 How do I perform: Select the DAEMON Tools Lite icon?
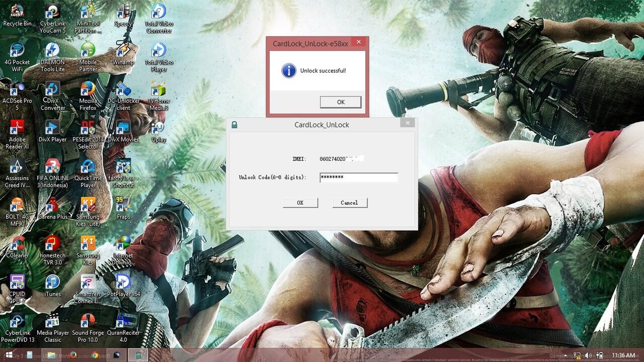53,57
